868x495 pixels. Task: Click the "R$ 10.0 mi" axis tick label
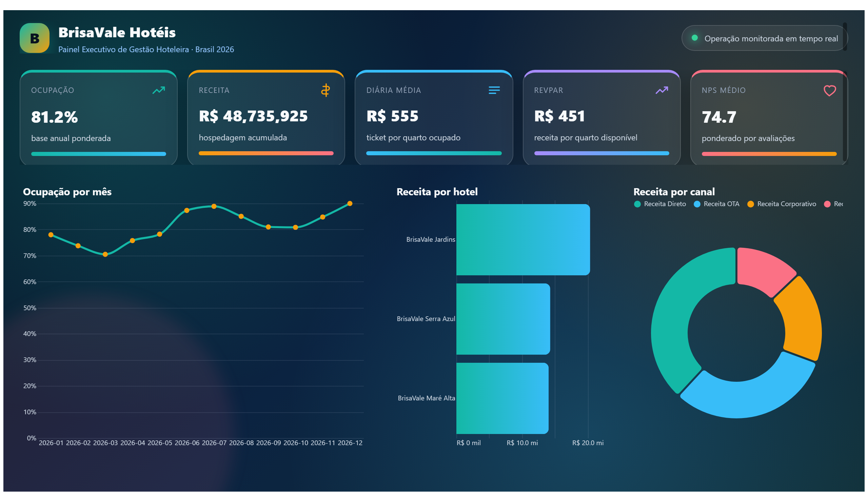522,443
